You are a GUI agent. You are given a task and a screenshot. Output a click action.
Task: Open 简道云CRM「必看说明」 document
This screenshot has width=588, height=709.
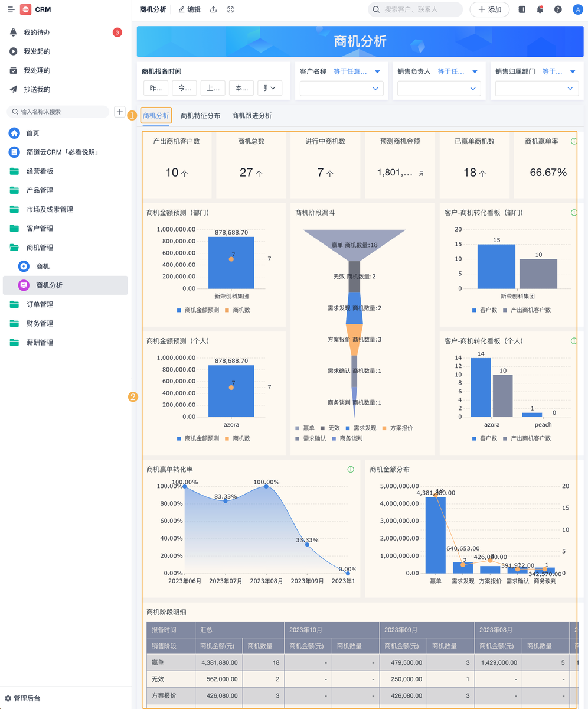click(x=65, y=152)
